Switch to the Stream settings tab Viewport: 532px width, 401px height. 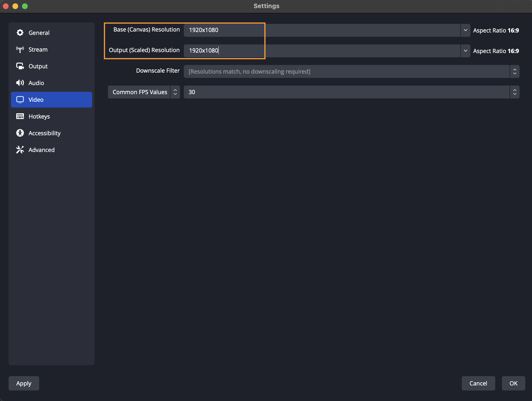pyautogui.click(x=38, y=49)
